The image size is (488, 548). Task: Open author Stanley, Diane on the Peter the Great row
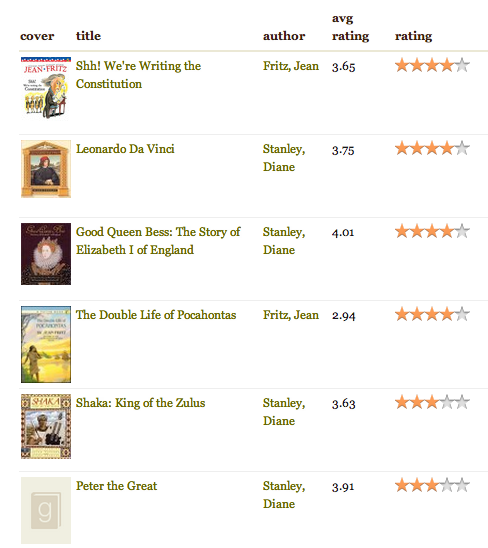284,495
